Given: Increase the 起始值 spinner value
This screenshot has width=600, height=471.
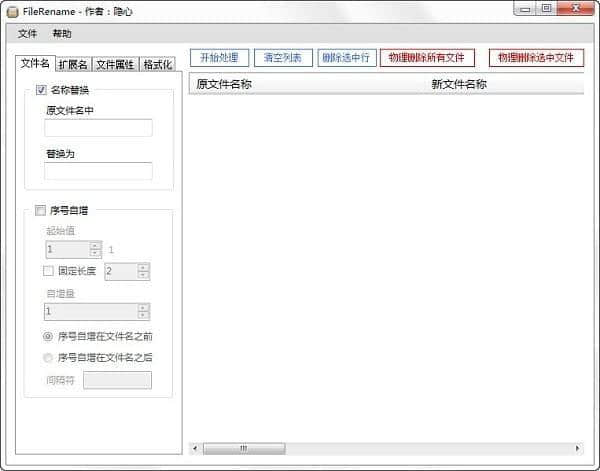Looking at the screenshot, I should [95, 246].
